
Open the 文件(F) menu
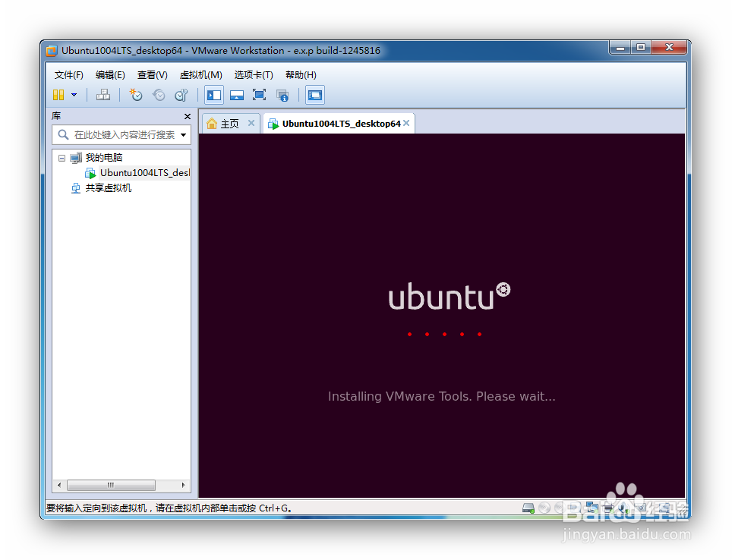(x=68, y=74)
